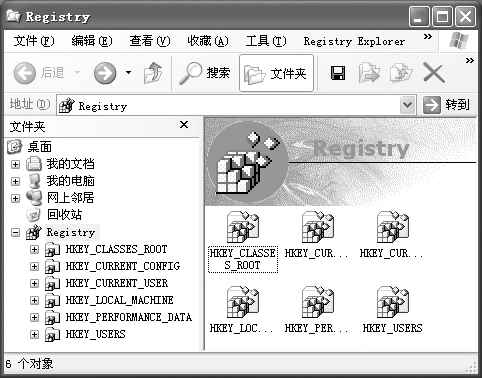This screenshot has width=482, height=378.
Task: Expand HKEY_CURRENT_USER in the tree
Action: (34, 283)
